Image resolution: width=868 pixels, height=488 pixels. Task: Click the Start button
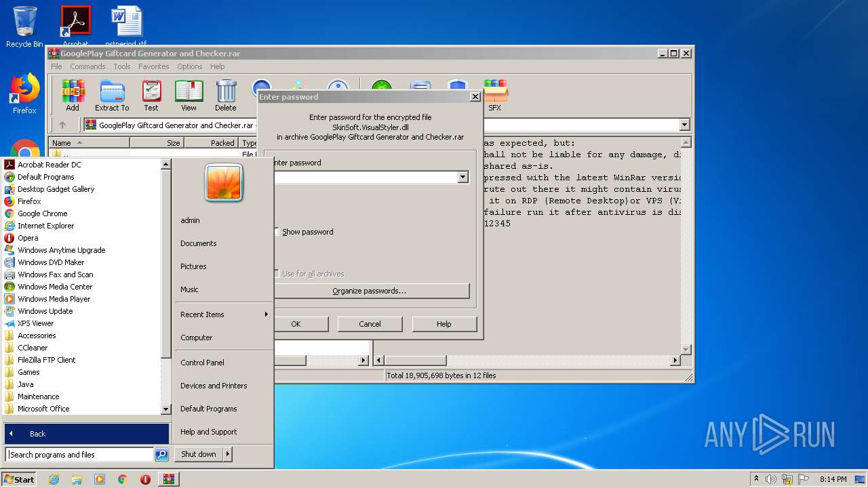19,479
